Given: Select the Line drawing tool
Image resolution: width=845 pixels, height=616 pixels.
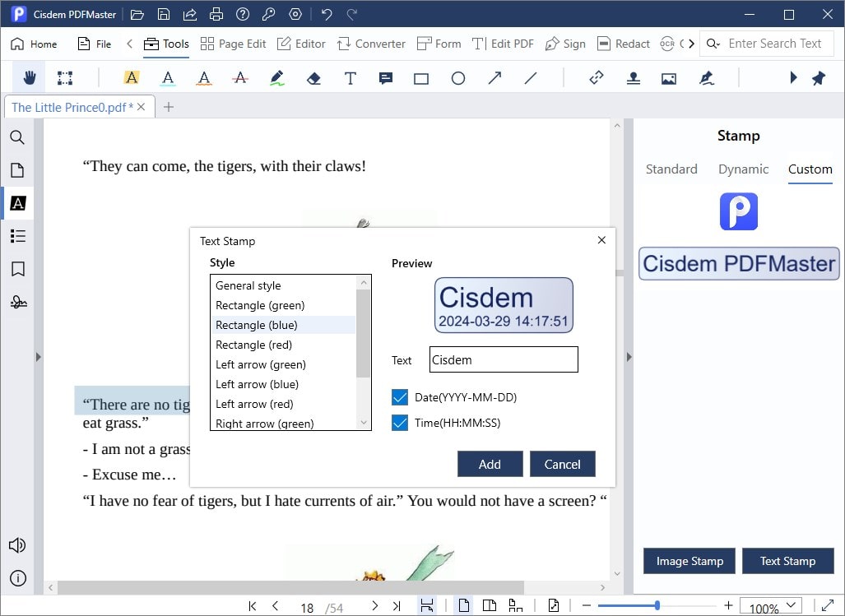Looking at the screenshot, I should click(531, 79).
